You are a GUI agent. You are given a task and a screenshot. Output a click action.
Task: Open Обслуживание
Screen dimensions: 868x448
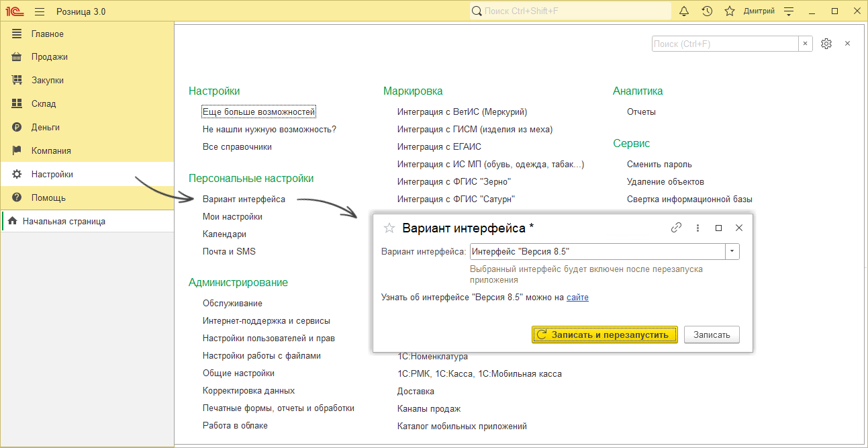click(232, 304)
